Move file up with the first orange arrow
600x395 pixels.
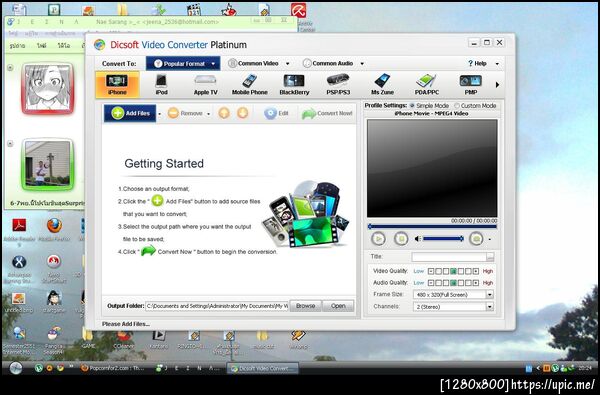coord(224,113)
